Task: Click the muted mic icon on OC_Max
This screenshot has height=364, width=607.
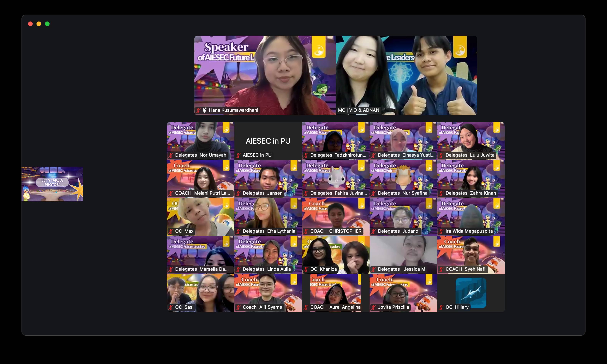Action: tap(171, 231)
